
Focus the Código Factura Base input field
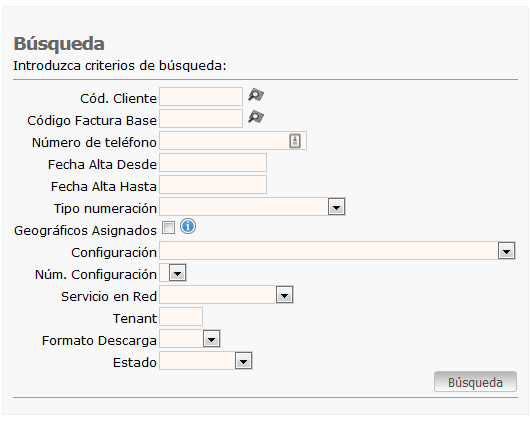(201, 119)
